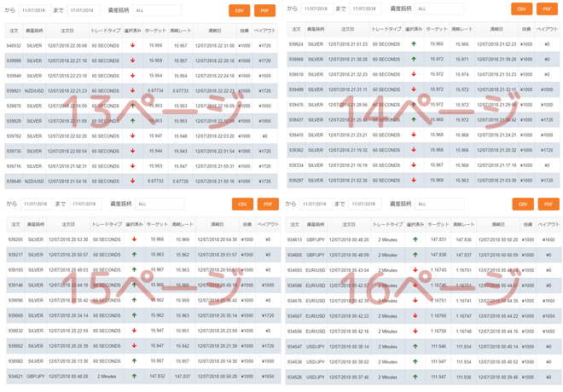The width and height of the screenshot is (563, 392).
Task: Click まで date 17/07/2018 above order 939255 table
Action: pos(85,204)
